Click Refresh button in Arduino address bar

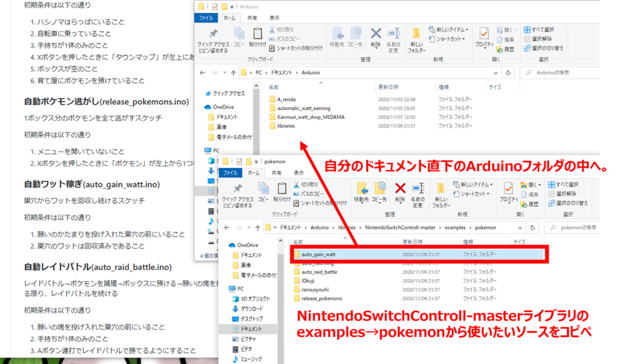pos(508,73)
